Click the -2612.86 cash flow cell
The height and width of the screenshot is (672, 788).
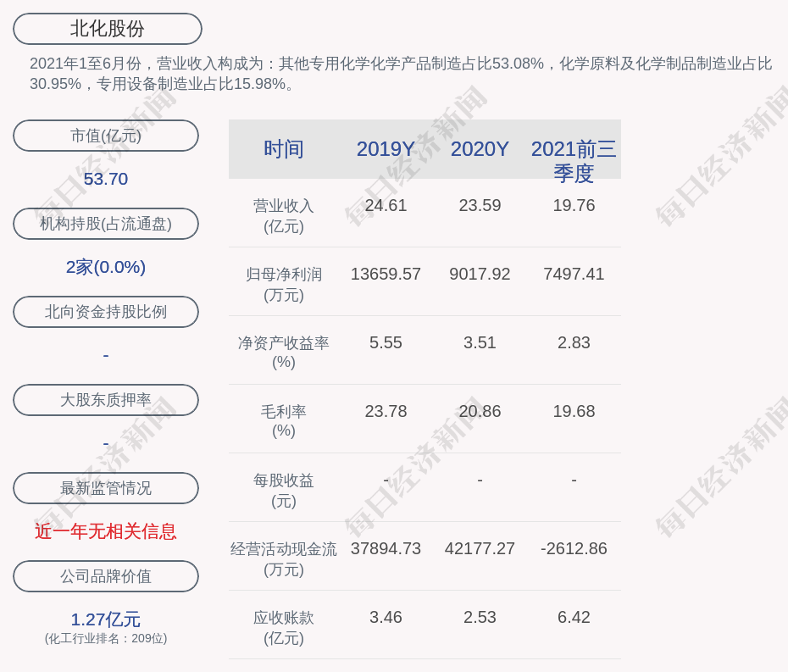click(574, 548)
